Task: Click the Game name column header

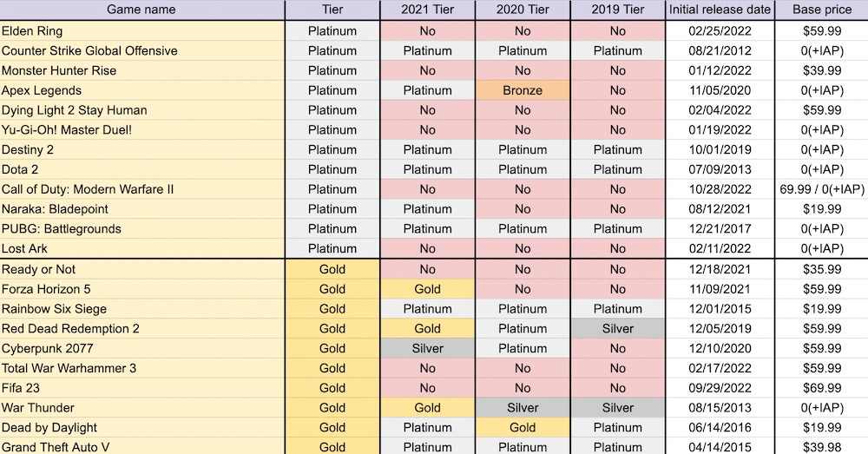Action: click(141, 10)
